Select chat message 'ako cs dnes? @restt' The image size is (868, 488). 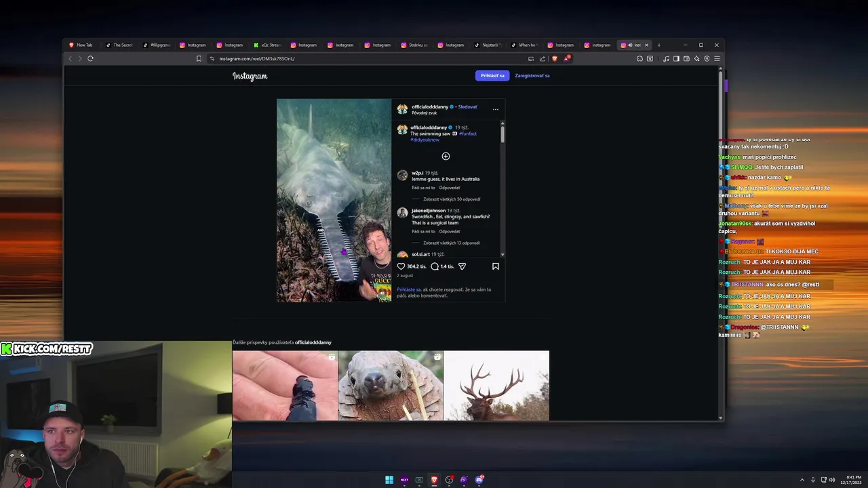click(793, 285)
